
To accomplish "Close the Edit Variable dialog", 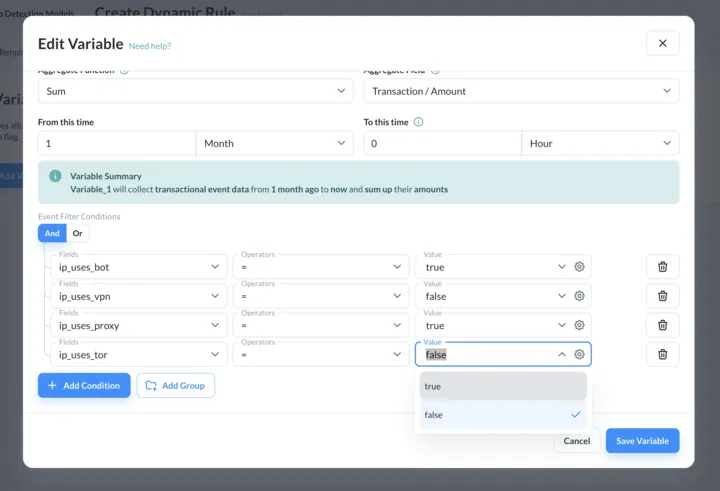I will (x=662, y=44).
